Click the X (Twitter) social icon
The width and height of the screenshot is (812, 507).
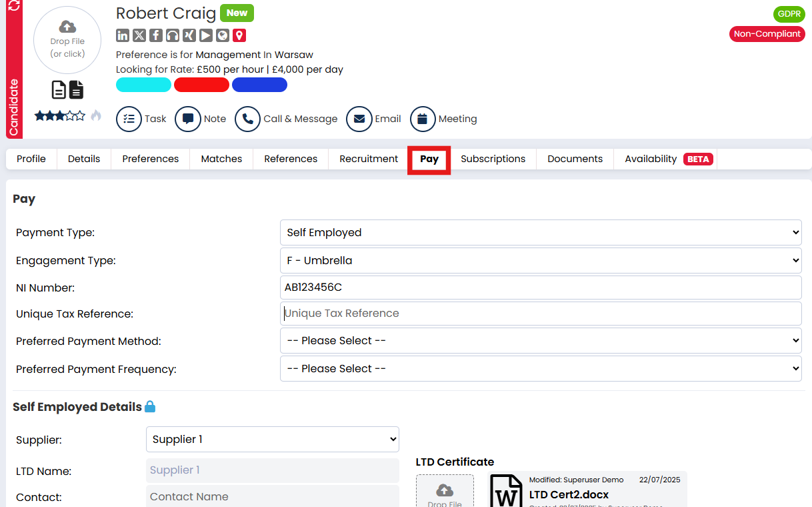[x=139, y=35]
